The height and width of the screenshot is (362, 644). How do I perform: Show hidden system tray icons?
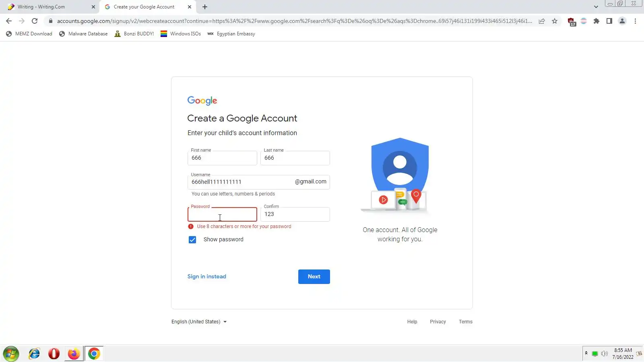click(x=586, y=353)
